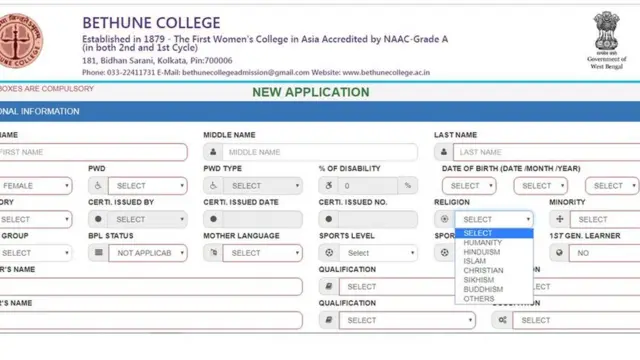Click the ball icon beside Sports Level

click(329, 253)
